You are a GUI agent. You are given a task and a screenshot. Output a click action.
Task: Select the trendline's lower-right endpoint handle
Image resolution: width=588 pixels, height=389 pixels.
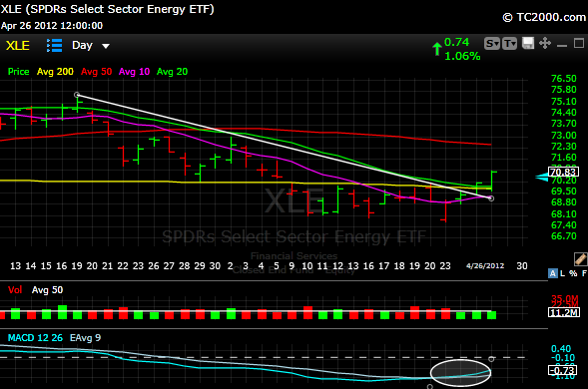(491, 198)
